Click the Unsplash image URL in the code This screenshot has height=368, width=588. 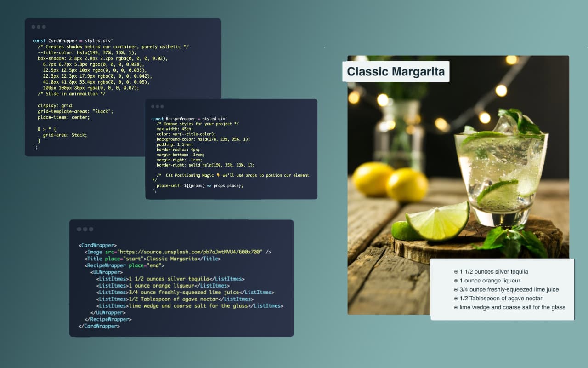[191, 252]
